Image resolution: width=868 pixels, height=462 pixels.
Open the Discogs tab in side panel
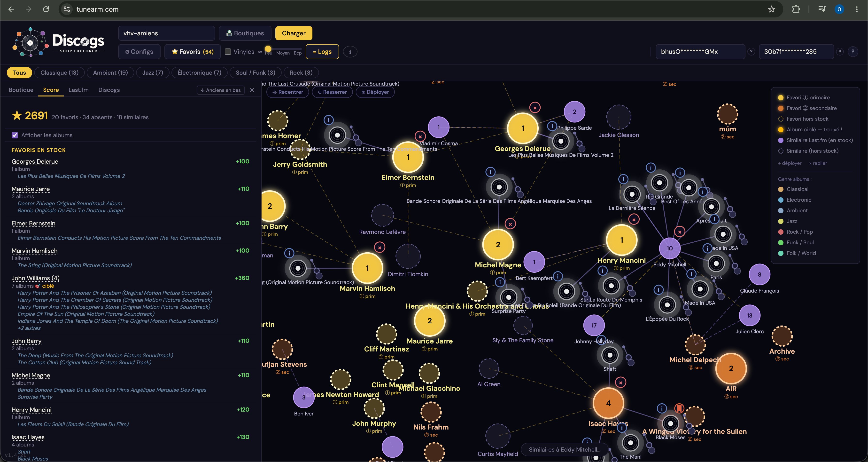click(x=109, y=90)
